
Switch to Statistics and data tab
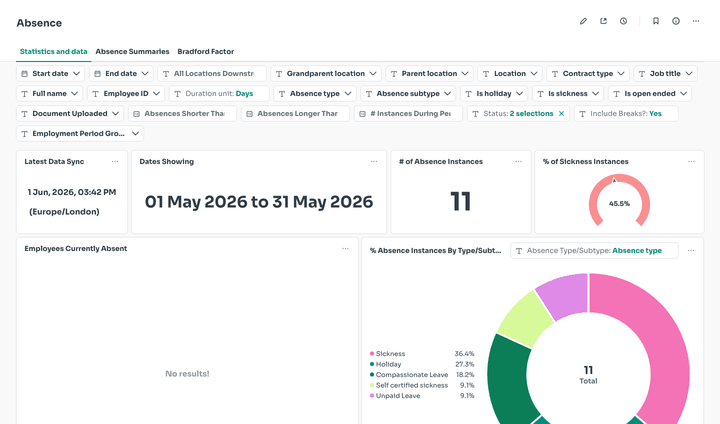(53, 51)
